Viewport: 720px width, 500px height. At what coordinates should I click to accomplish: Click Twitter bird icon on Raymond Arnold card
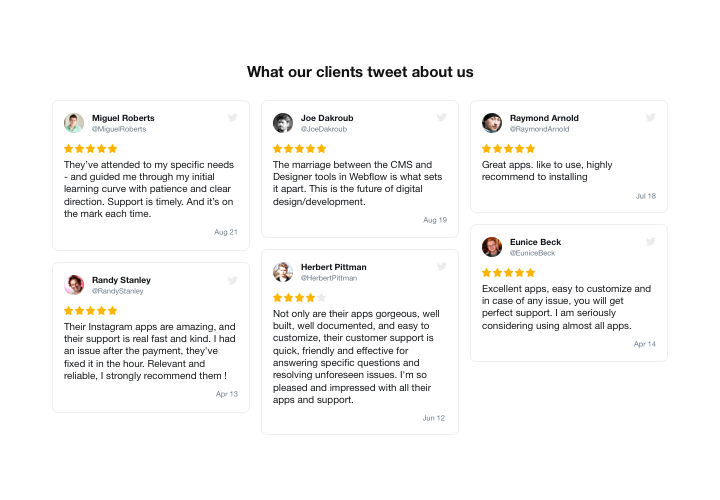650,118
